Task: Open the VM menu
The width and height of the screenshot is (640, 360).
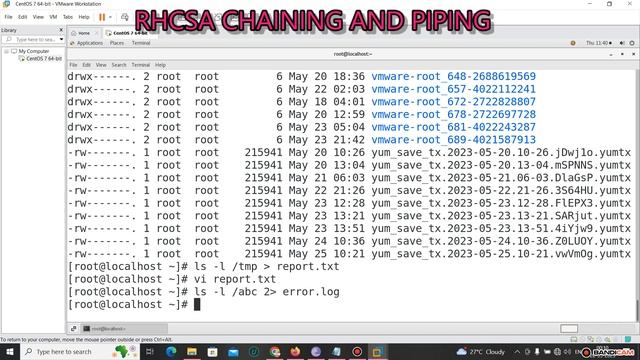Action: coord(53,17)
